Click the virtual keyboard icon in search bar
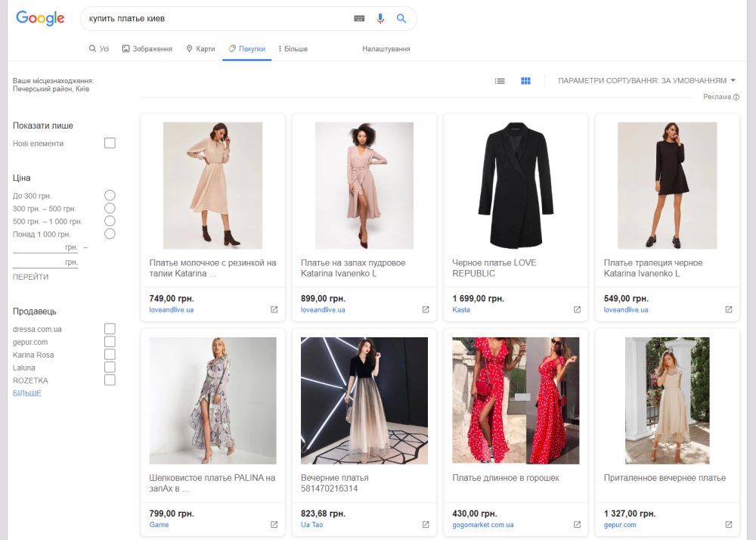This screenshot has height=540, width=756. click(359, 18)
